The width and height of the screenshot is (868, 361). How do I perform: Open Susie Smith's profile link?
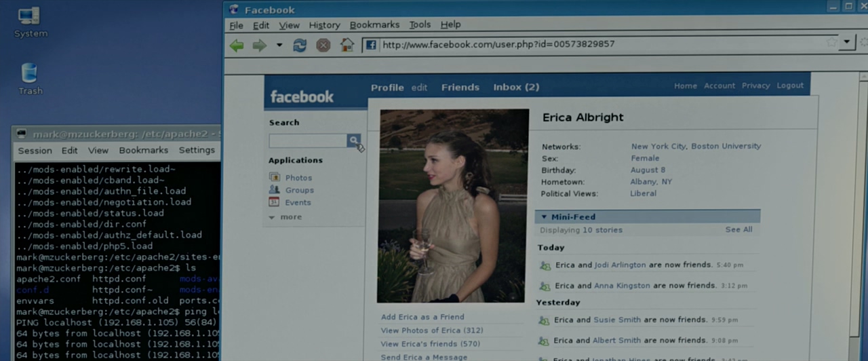click(617, 320)
